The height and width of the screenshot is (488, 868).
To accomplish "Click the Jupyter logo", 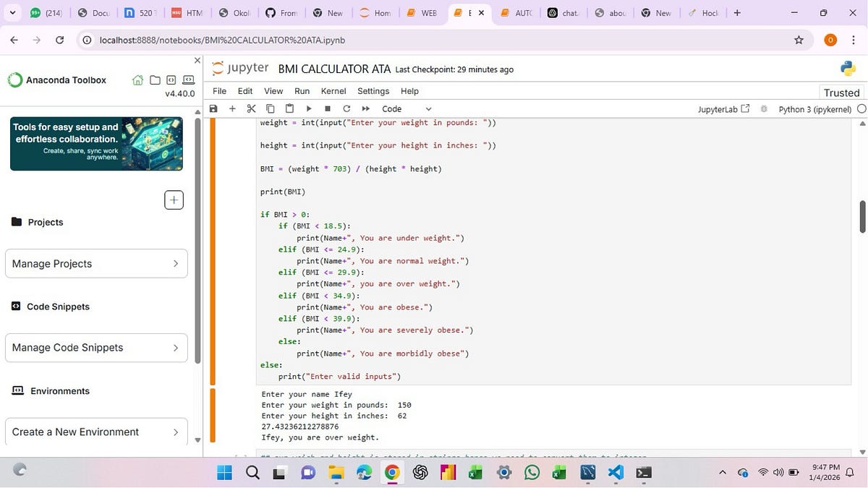I will tap(241, 69).
